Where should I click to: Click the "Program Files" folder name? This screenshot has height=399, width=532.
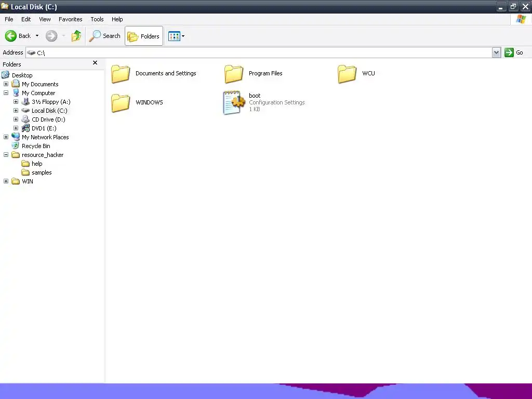[265, 73]
